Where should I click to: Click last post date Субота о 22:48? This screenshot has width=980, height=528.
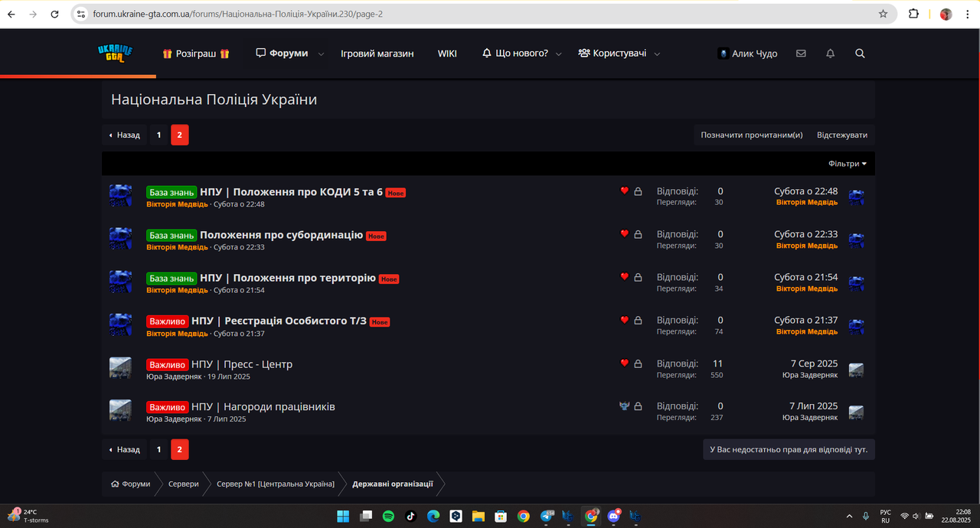[806, 191]
